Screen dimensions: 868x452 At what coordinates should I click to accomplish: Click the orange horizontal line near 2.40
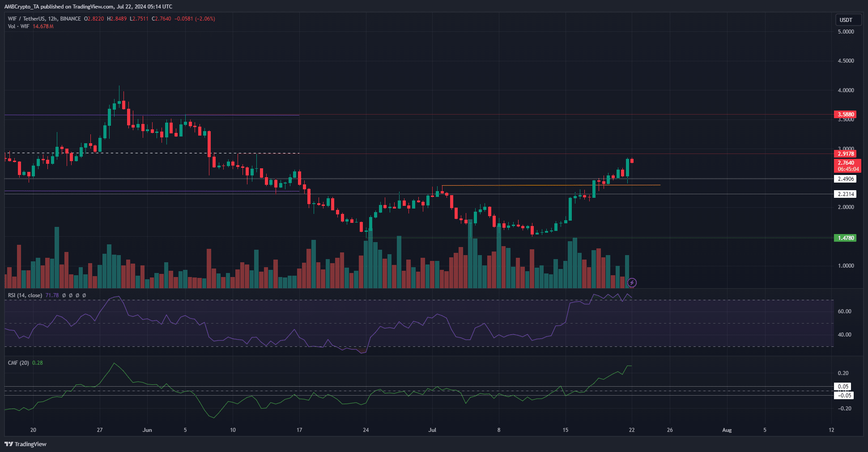[550, 185]
